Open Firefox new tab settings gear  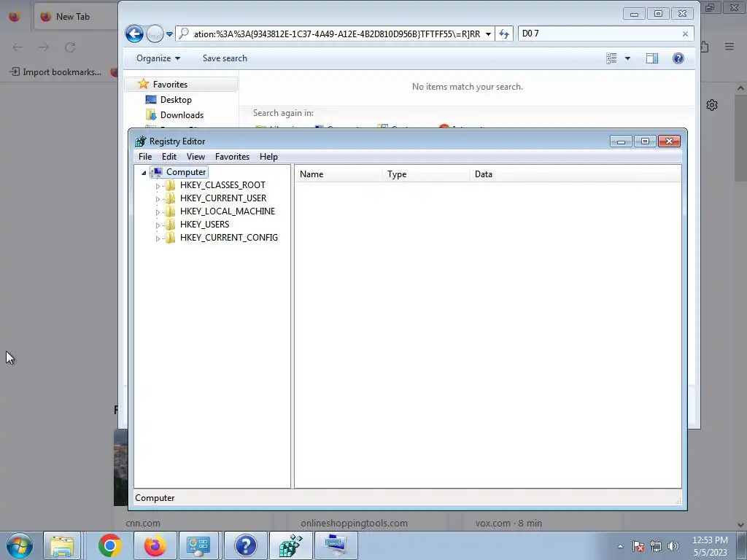pyautogui.click(x=712, y=105)
